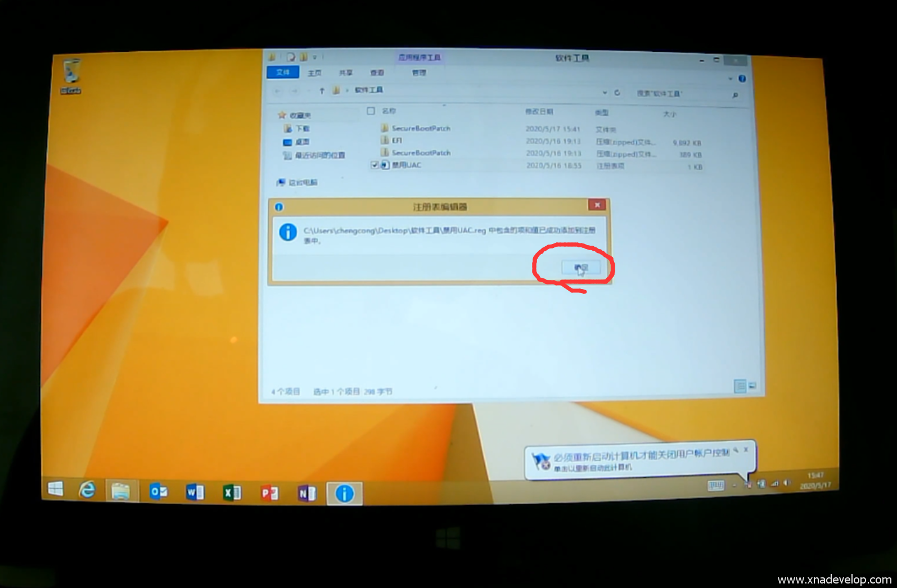Tick the select-all checkbox beside 名称 header
The image size is (897, 588).
coord(371,111)
